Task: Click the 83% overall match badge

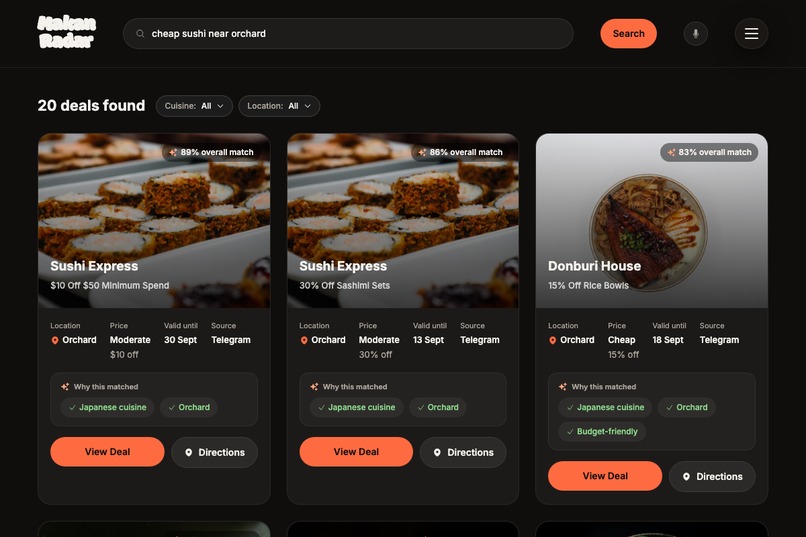Action: pos(709,152)
